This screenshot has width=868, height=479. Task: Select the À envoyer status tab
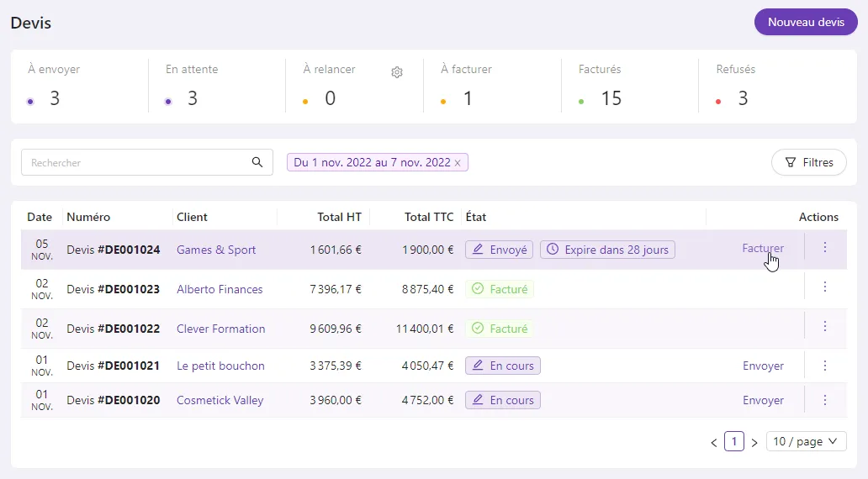[80, 87]
